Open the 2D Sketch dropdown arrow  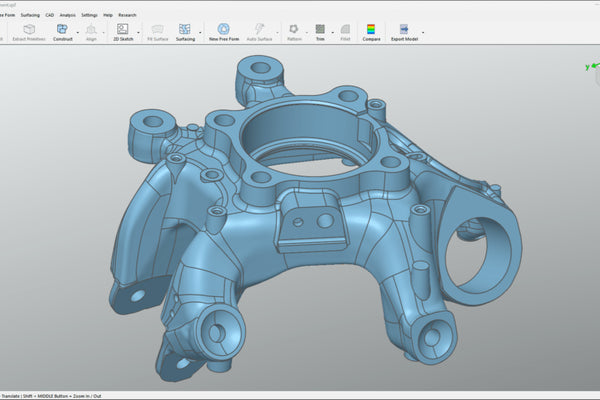139,33
